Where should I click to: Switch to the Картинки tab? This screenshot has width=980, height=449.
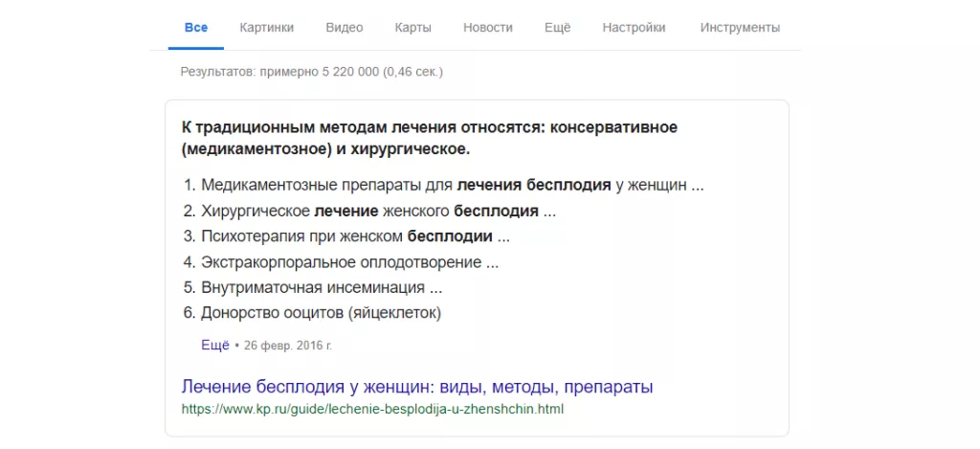click(x=266, y=28)
